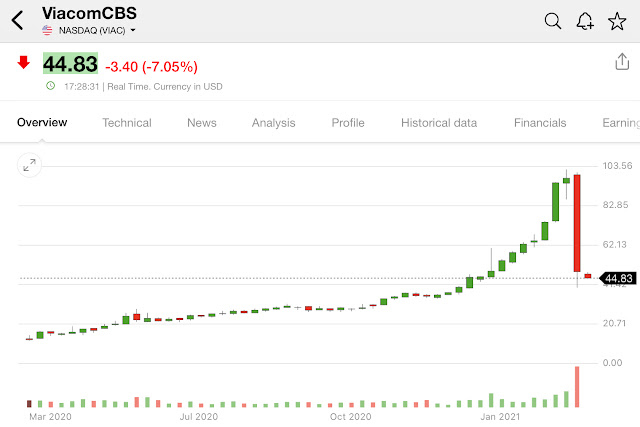Select the Overview tab
The width and height of the screenshot is (640, 427).
pos(42,122)
